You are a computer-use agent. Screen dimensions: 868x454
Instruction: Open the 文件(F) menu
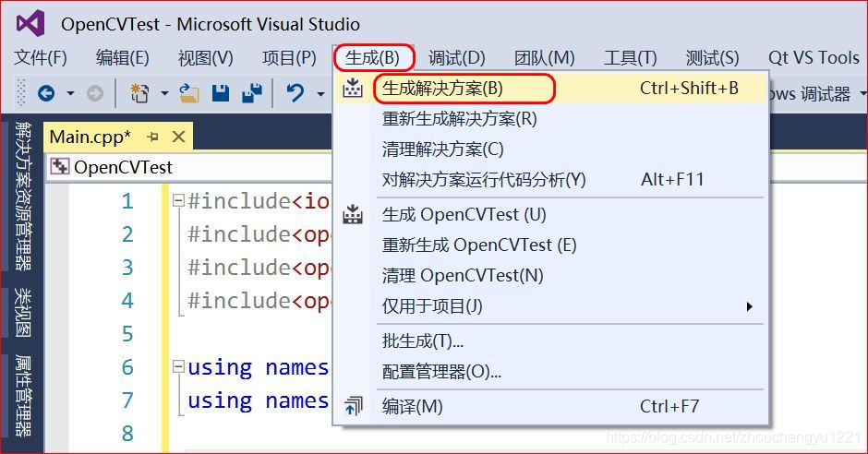click(x=41, y=57)
